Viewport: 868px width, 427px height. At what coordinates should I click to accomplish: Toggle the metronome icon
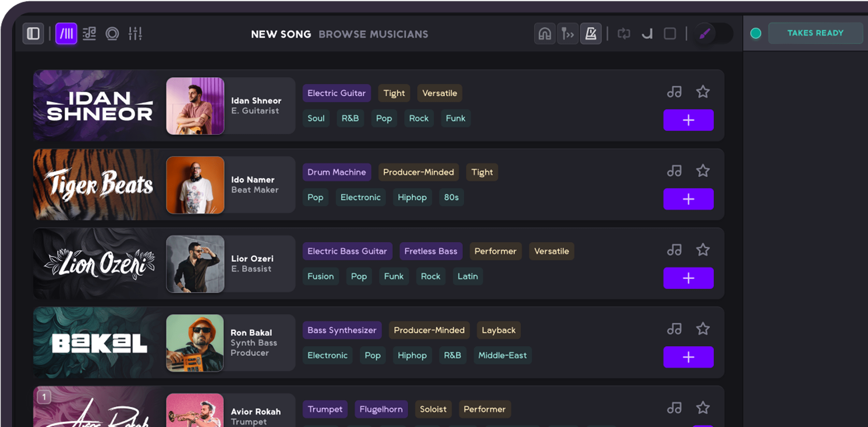(x=591, y=33)
